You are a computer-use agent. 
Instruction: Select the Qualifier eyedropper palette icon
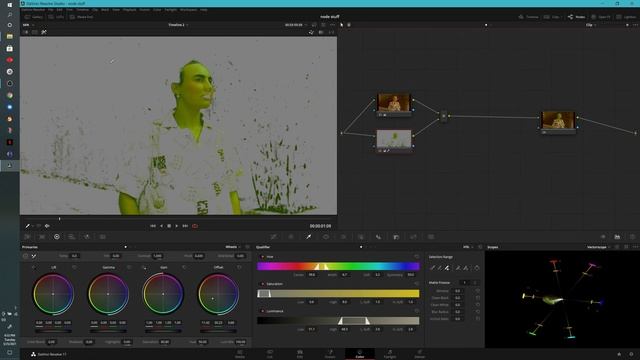(x=309, y=237)
